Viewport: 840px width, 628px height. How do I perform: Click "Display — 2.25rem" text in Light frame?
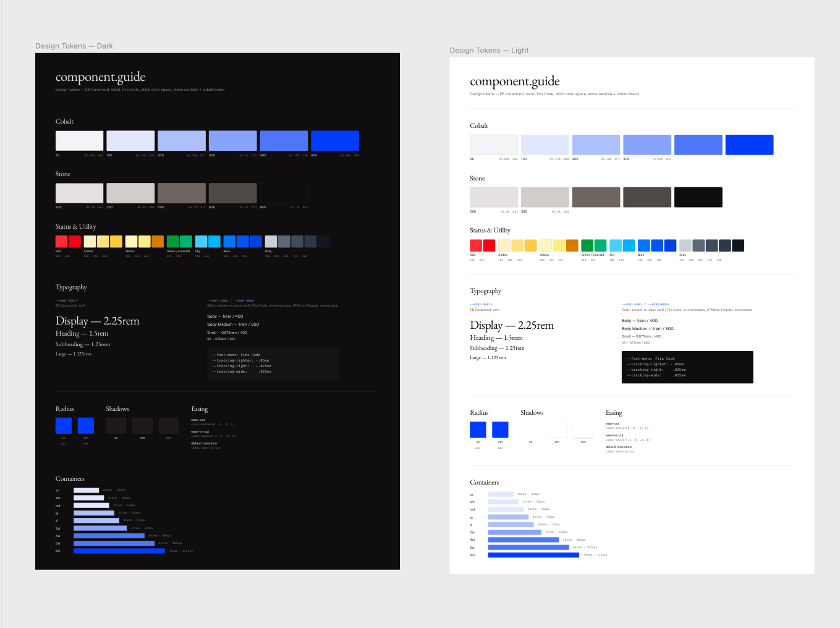click(x=511, y=325)
